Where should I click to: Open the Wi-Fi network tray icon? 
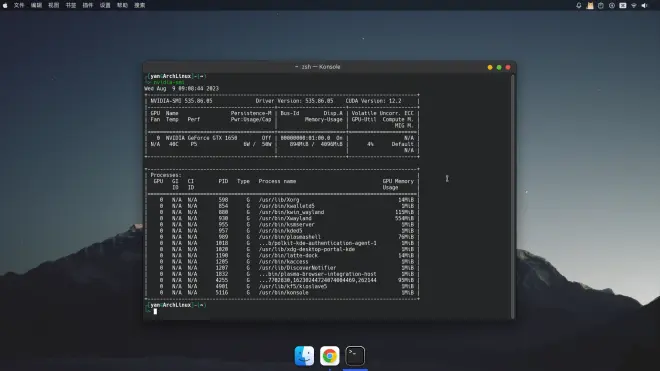[x=633, y=5]
